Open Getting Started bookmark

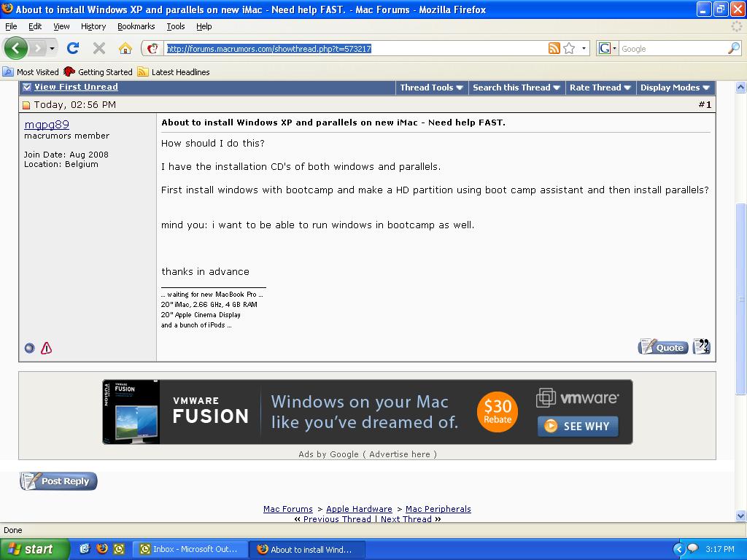coord(98,72)
